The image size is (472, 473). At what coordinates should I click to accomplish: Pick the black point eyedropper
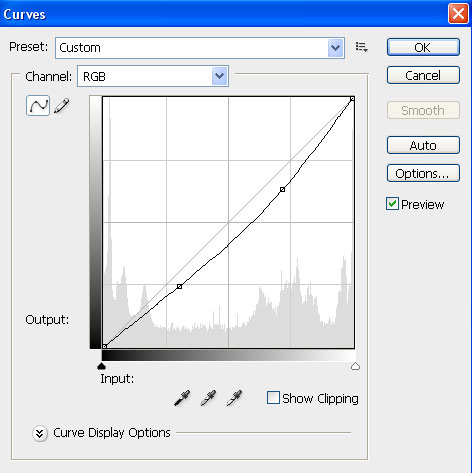coord(182,398)
